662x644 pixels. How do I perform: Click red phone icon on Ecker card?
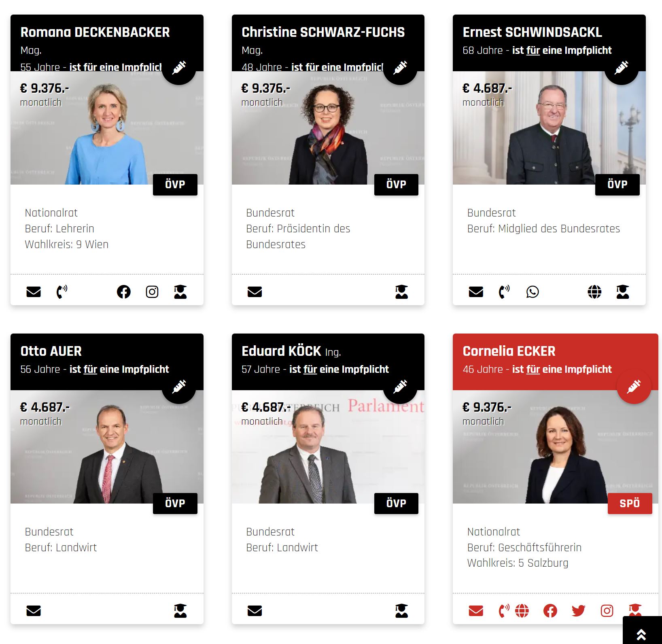(504, 611)
